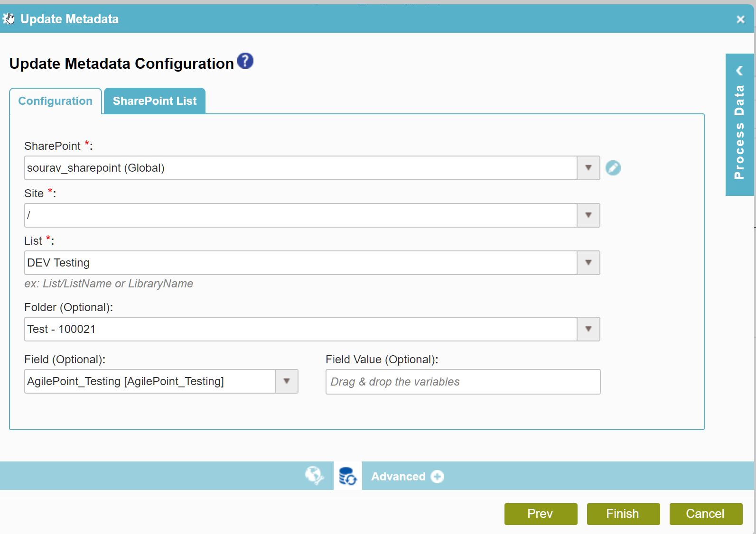The image size is (756, 534).
Task: Close the Update Metadata dialog
Action: [x=740, y=19]
